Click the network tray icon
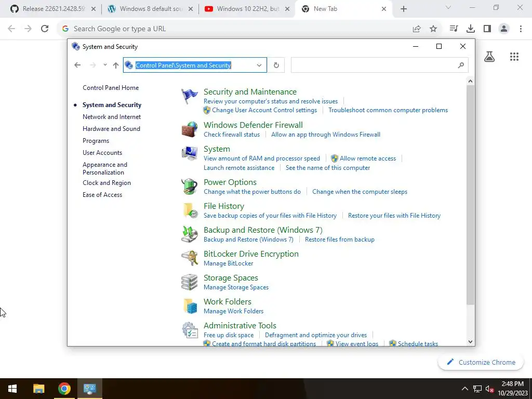This screenshot has height=399, width=532. (477, 389)
